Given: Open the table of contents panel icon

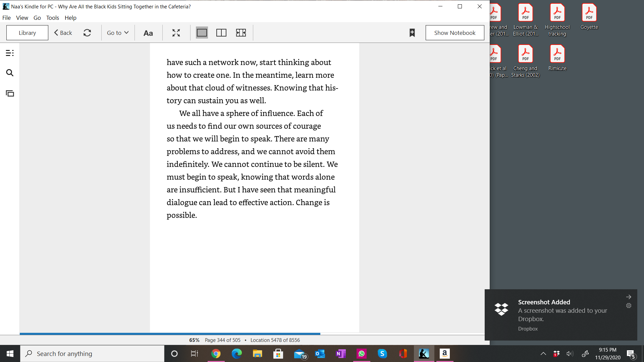Looking at the screenshot, I should tap(10, 53).
